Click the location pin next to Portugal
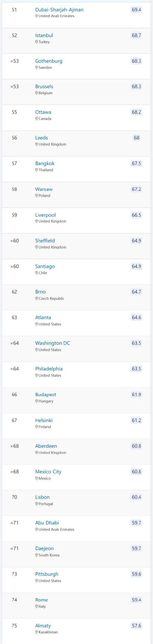This screenshot has height=644, width=153. tap(36, 504)
